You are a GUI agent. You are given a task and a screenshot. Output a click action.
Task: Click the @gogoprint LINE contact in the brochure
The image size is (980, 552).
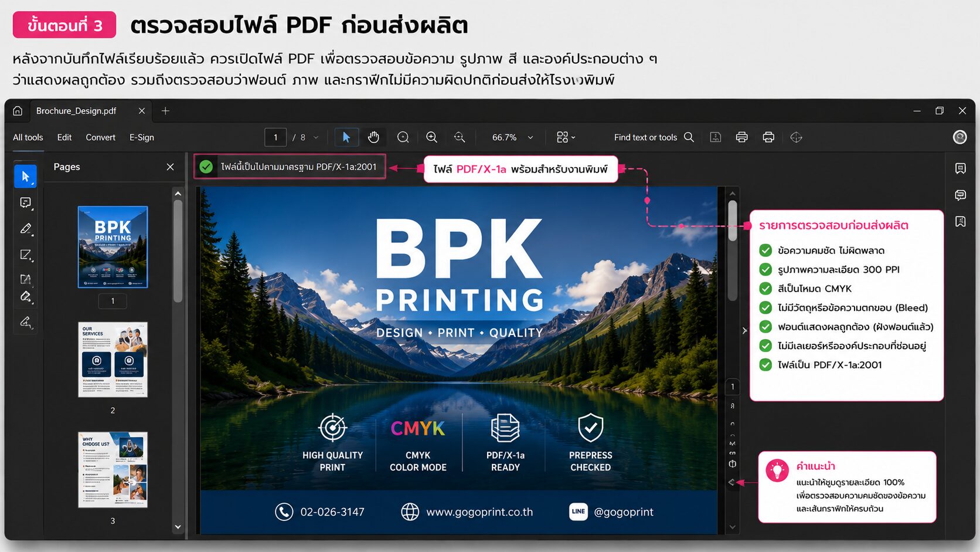pyautogui.click(x=624, y=512)
